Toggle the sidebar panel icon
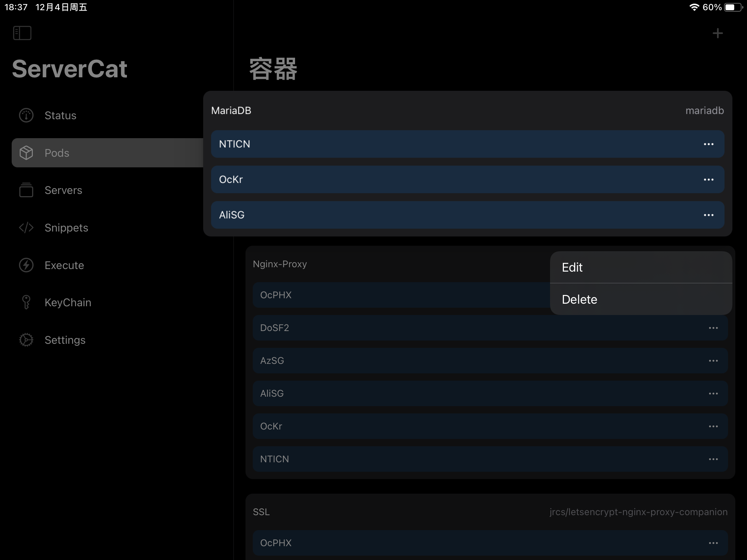The image size is (747, 560). [22, 33]
